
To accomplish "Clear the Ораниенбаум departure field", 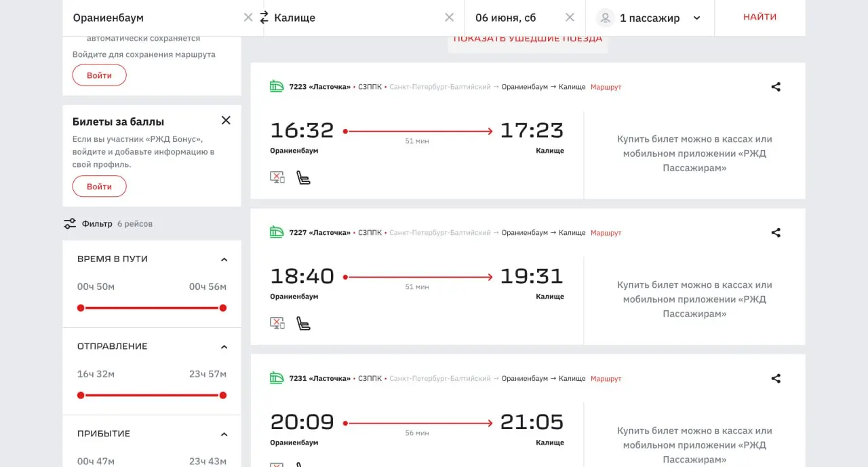I will click(248, 18).
